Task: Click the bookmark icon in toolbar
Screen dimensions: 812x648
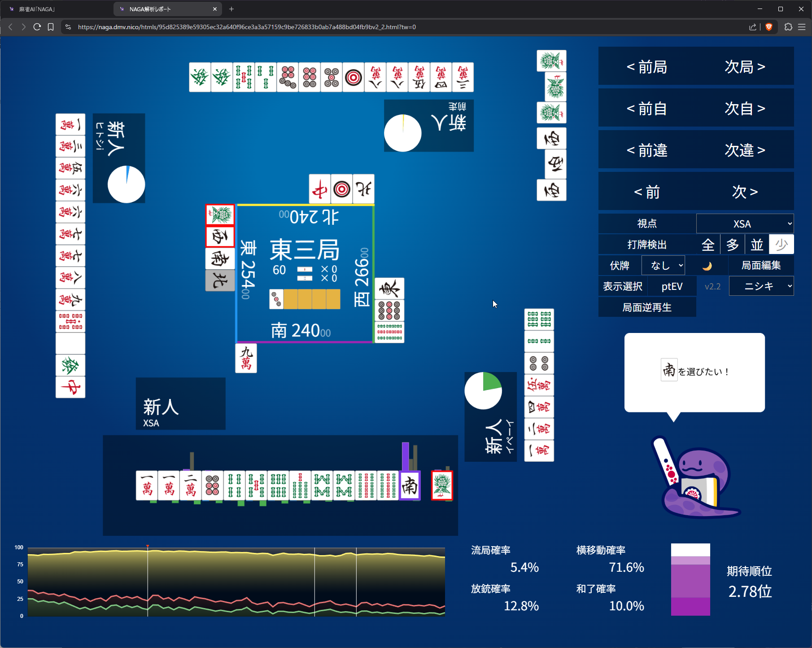Action: (x=51, y=27)
